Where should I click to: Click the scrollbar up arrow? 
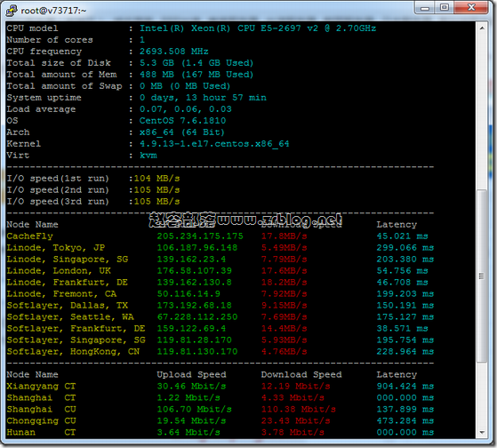[482, 28]
